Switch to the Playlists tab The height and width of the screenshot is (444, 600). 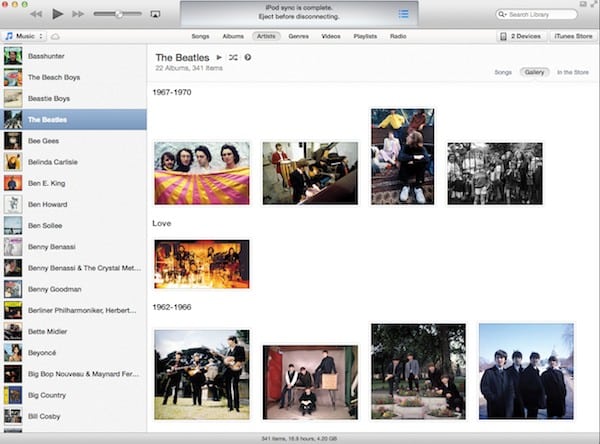point(365,36)
